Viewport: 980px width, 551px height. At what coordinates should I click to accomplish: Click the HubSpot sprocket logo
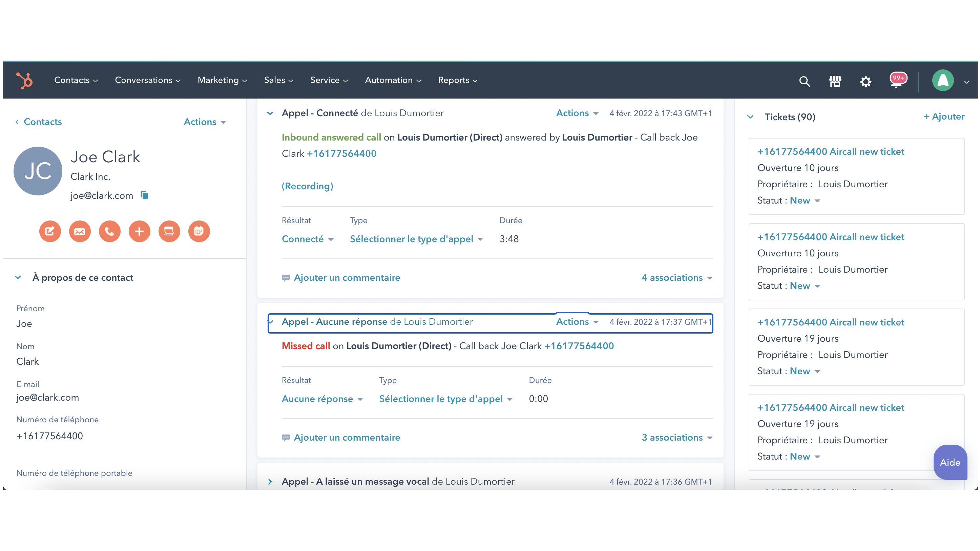(25, 80)
